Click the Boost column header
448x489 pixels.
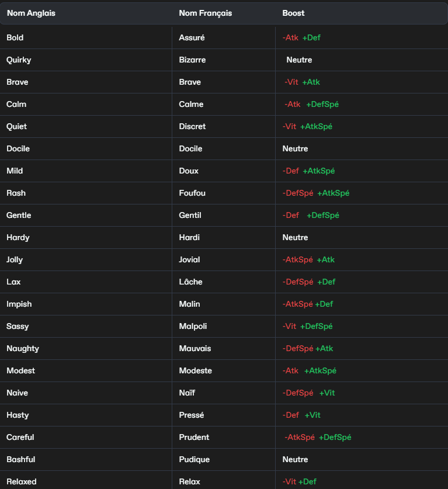293,13
